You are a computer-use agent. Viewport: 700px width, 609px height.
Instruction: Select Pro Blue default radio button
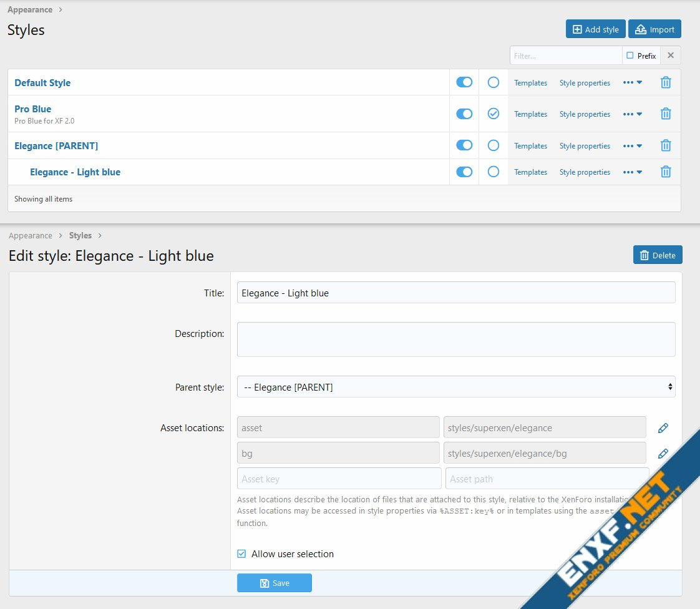click(493, 114)
